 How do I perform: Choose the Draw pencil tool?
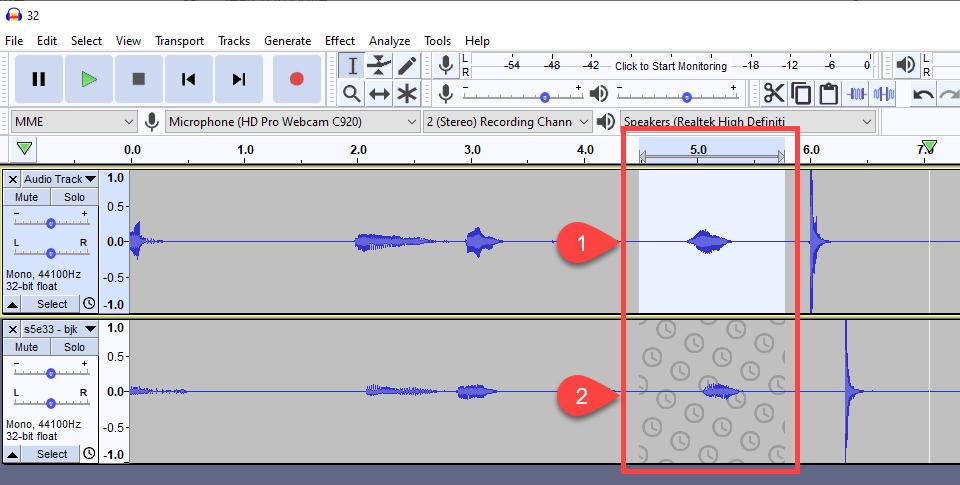407,66
